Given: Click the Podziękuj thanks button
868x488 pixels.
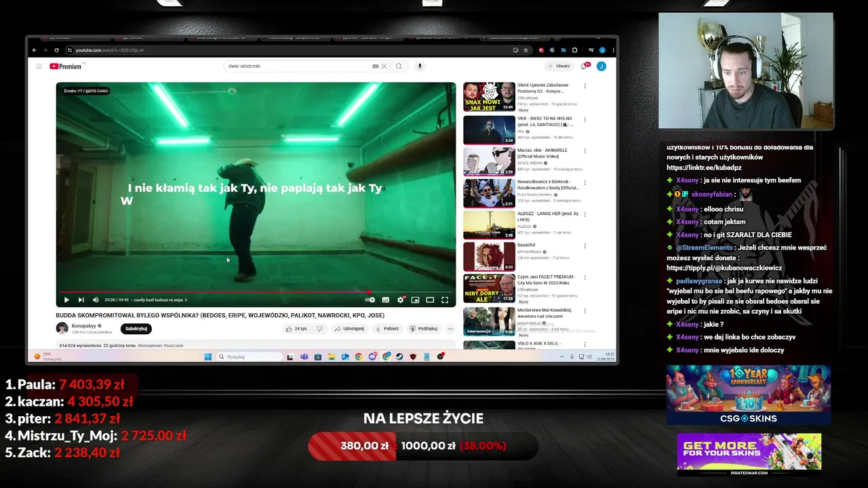Looking at the screenshot, I should pyautogui.click(x=423, y=329).
